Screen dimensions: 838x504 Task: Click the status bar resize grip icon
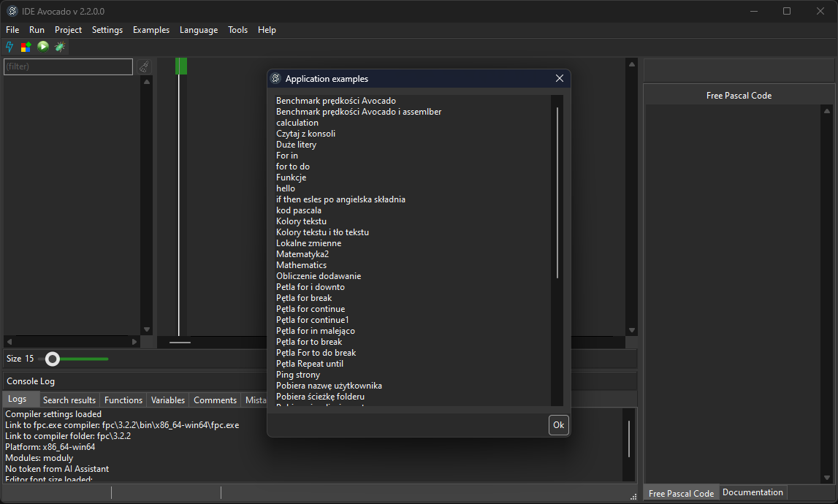(x=633, y=497)
